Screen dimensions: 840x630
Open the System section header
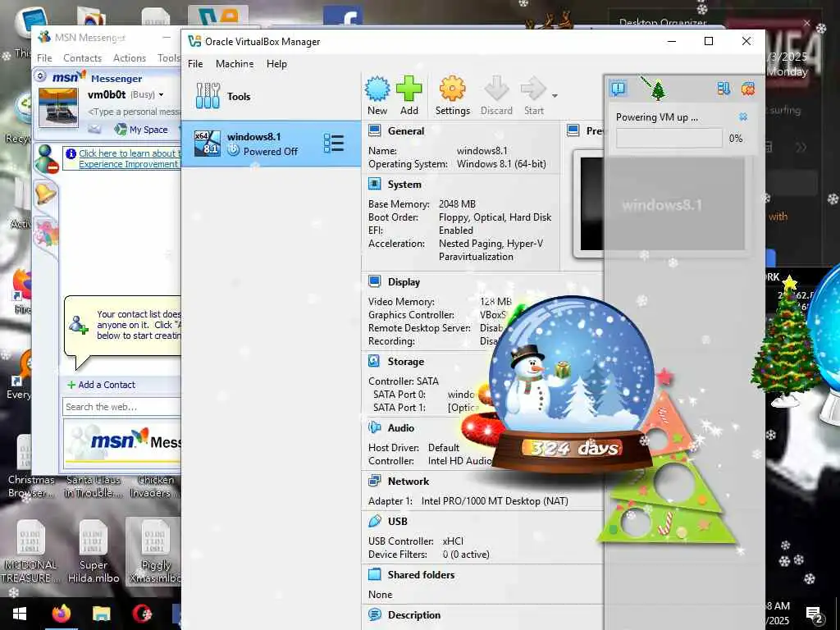tap(404, 185)
